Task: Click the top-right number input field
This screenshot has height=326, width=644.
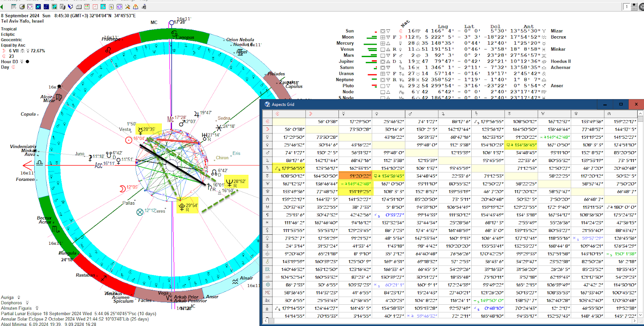Action: pos(627,7)
